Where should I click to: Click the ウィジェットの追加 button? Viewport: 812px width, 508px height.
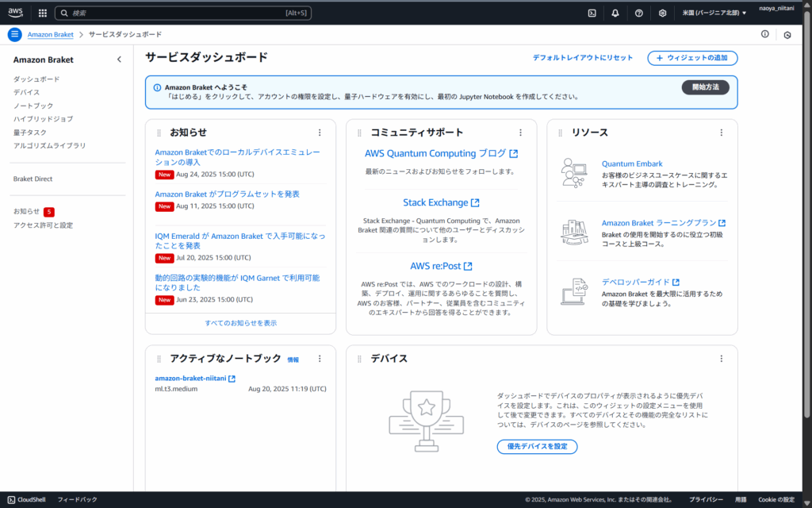[x=692, y=58]
